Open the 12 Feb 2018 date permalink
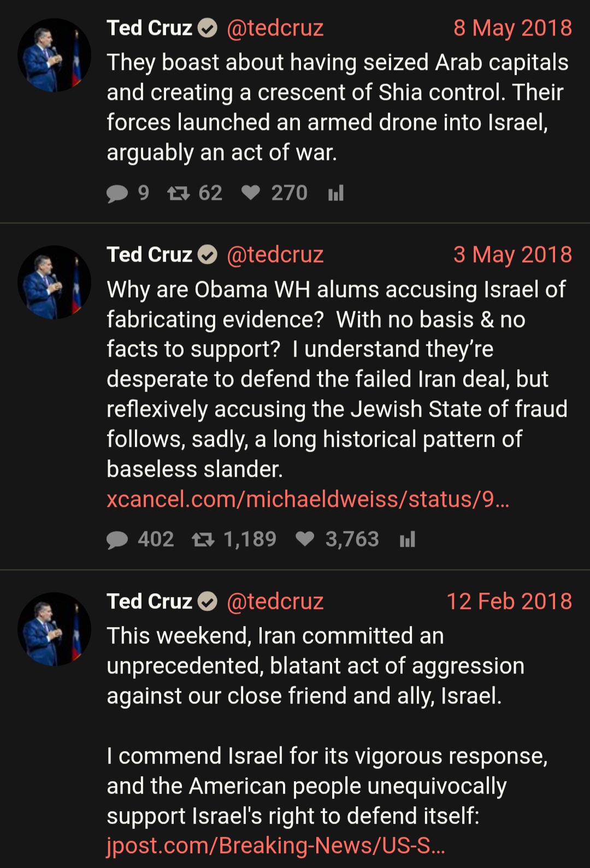The height and width of the screenshot is (868, 590). (509, 601)
